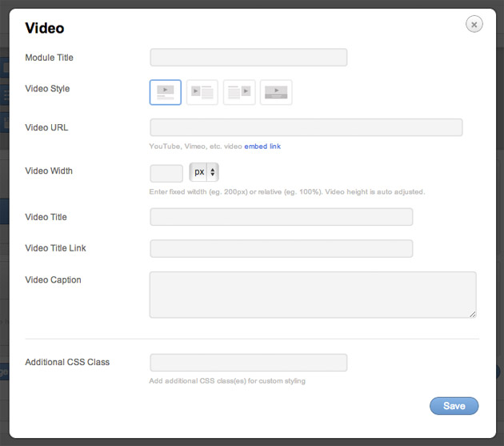
Task: Choose video-right-of-text style icon
Action: [239, 92]
